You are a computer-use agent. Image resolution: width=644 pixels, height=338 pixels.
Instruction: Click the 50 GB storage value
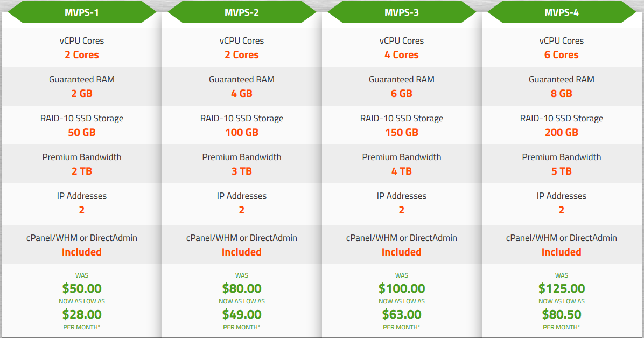click(82, 133)
